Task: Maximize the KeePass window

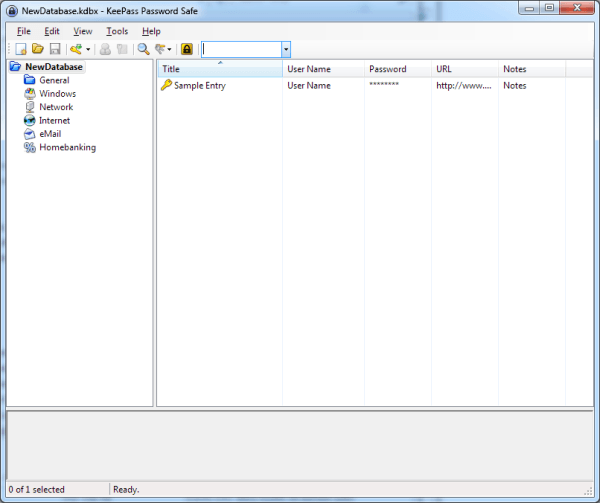Action: pyautogui.click(x=549, y=8)
